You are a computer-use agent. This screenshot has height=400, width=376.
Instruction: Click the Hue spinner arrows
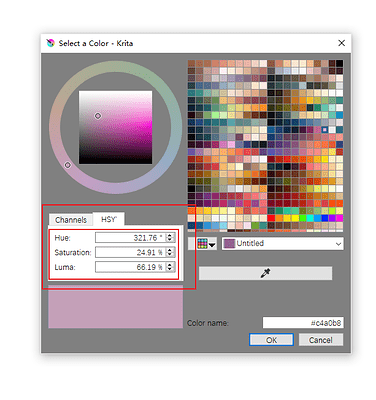[170, 238]
